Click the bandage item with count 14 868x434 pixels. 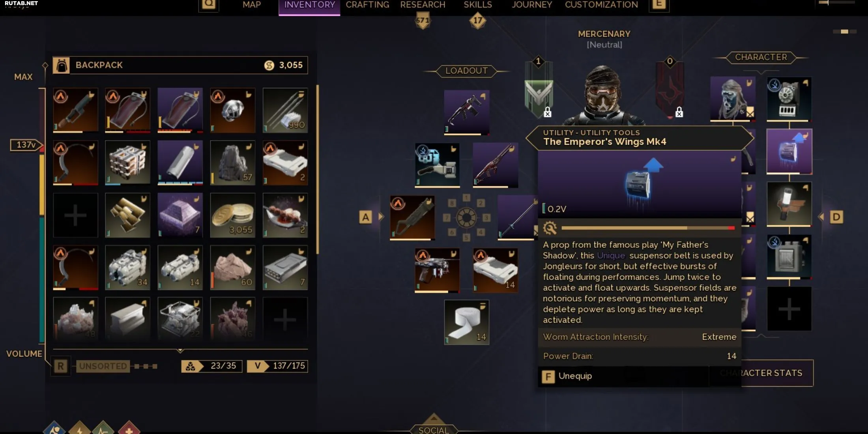coord(467,322)
